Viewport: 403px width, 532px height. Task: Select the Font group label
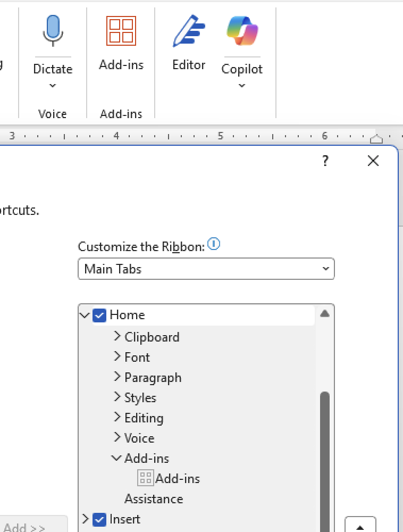(137, 358)
